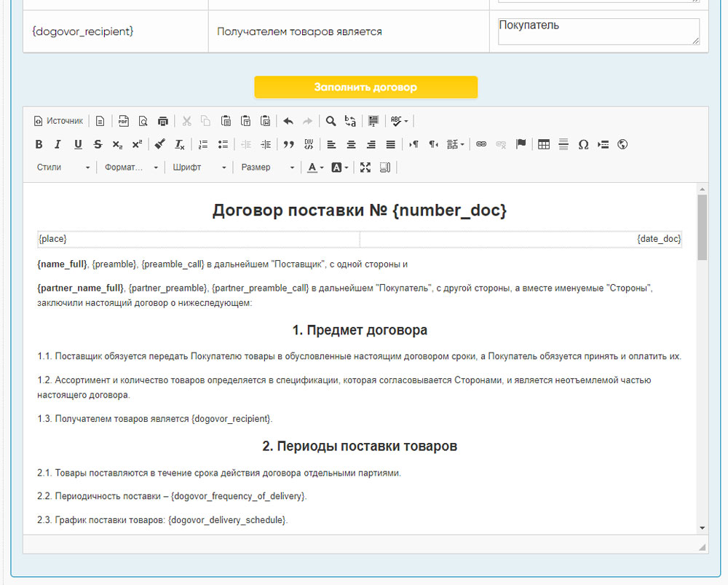Image resolution: width=728 pixels, height=585 pixels.
Task: Decrease the indent
Action: [246, 144]
